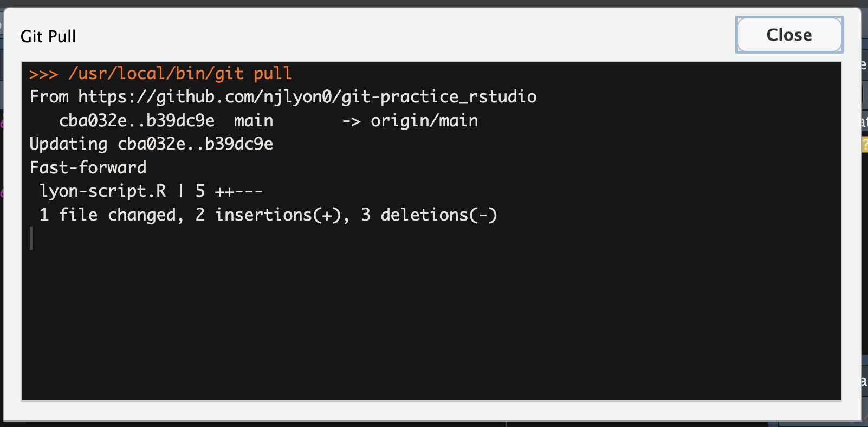This screenshot has width=868, height=427.
Task: Click the Updating cba032e..b39dc9e line
Action: click(151, 144)
